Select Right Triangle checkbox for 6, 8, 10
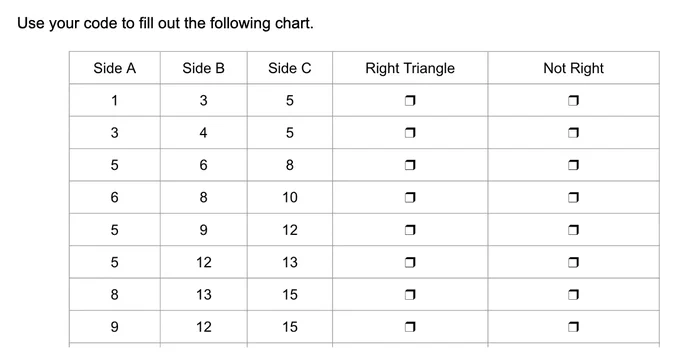Image resolution: width=680 pixels, height=360 pixels. (410, 198)
